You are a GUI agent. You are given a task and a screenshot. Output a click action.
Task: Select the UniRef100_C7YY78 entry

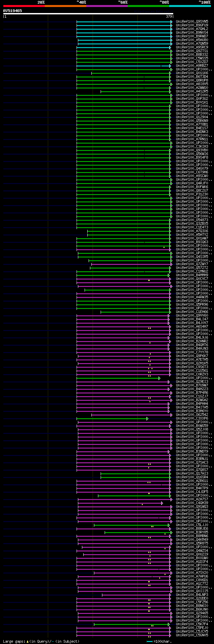click(x=192, y=352)
